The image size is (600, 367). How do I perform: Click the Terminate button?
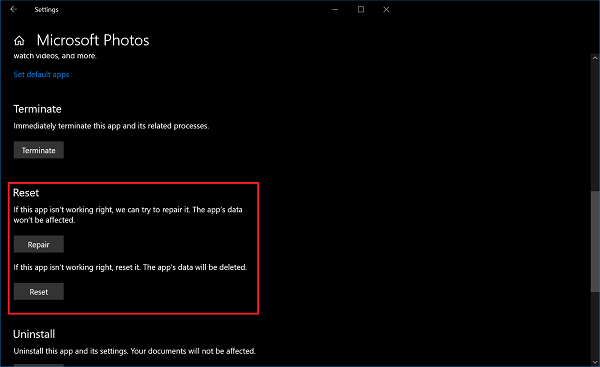(39, 150)
